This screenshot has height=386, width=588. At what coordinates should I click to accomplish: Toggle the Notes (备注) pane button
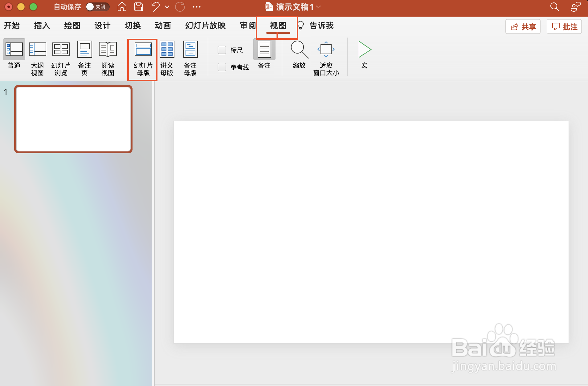point(264,54)
